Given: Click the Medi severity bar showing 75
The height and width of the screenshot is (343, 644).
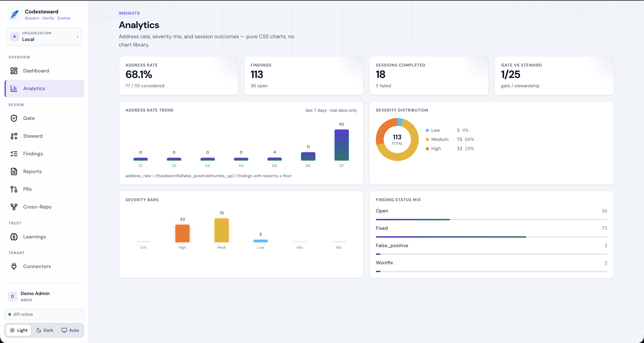Looking at the screenshot, I should point(221,230).
